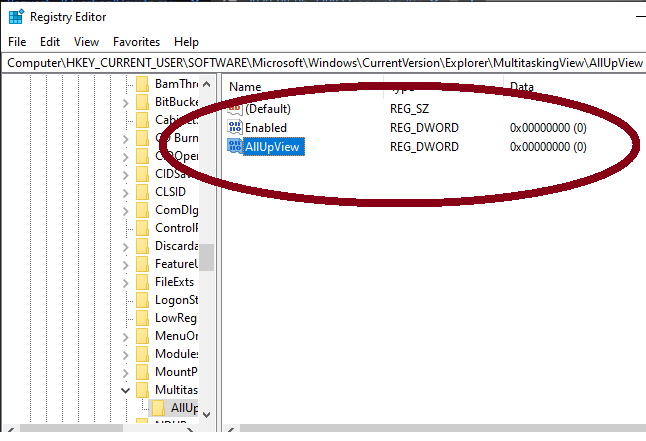Select the BitBucke folder icon

[143, 102]
